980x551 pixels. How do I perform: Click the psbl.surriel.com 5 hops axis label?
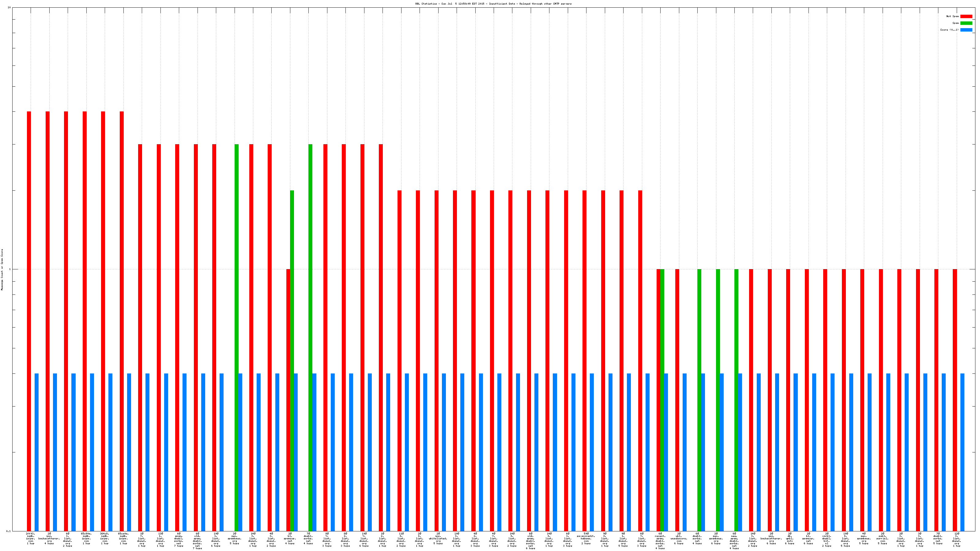(x=882, y=538)
